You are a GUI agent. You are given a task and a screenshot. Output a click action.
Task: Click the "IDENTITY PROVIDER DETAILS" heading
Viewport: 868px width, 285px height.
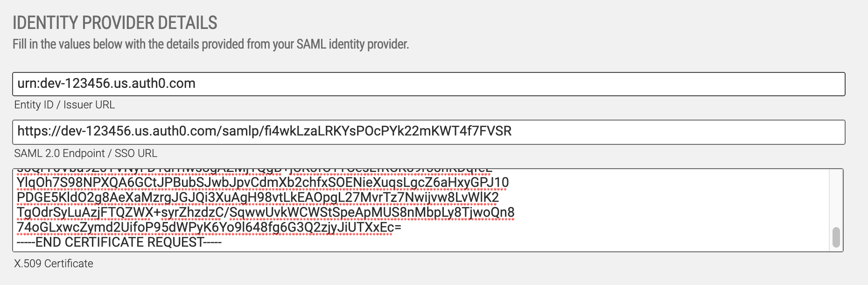[x=115, y=23]
